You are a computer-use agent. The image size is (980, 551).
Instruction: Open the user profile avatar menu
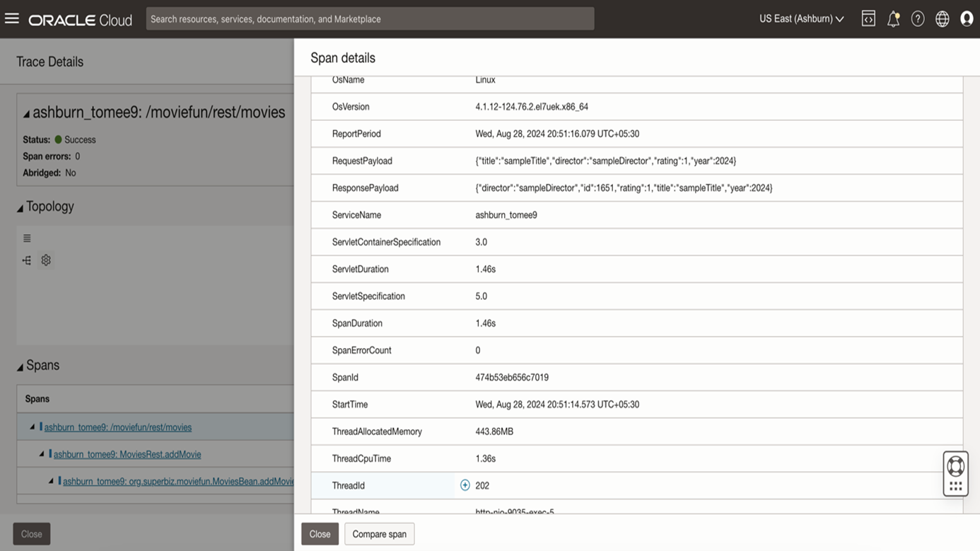click(967, 19)
